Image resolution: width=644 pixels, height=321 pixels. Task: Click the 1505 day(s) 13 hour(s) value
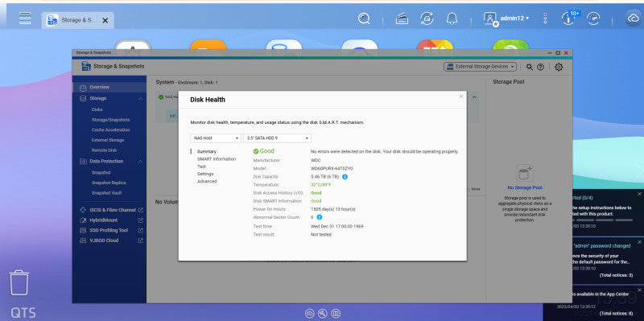[333, 209]
